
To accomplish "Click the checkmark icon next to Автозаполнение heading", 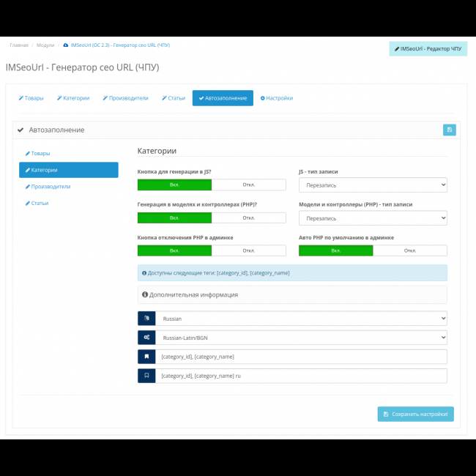I will tap(21, 130).
